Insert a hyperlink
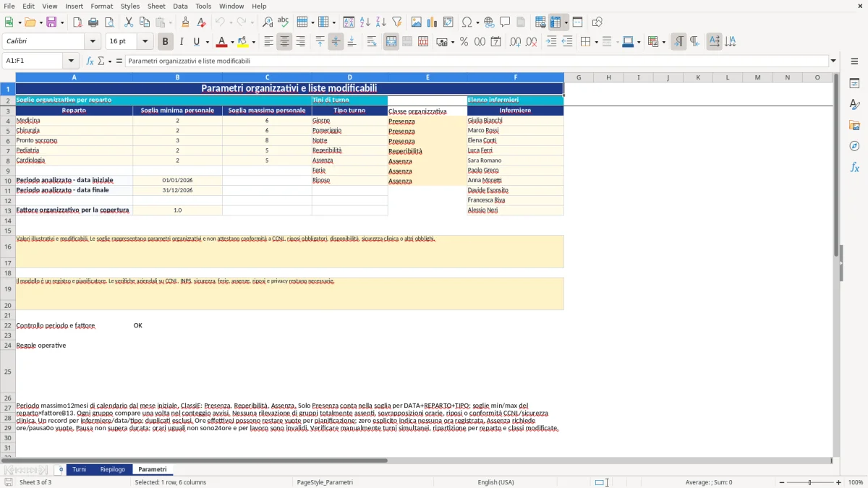868x488 pixels. coord(490,22)
